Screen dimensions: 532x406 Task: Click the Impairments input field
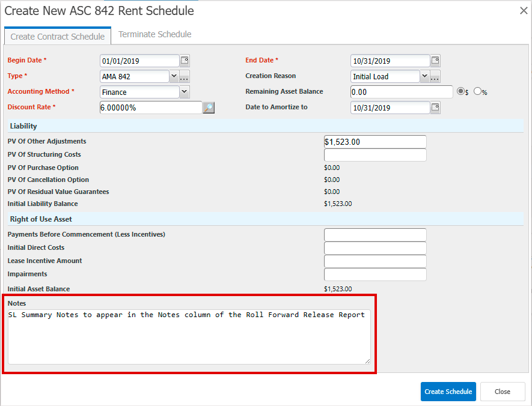375,274
